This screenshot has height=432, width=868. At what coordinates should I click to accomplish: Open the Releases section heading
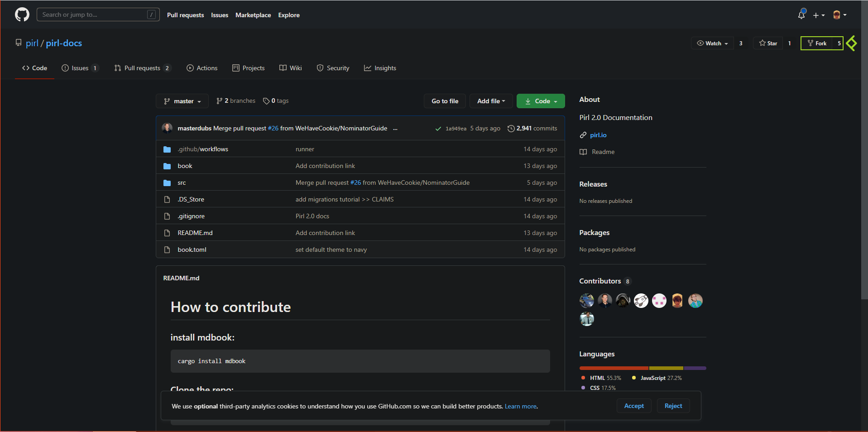pos(593,184)
